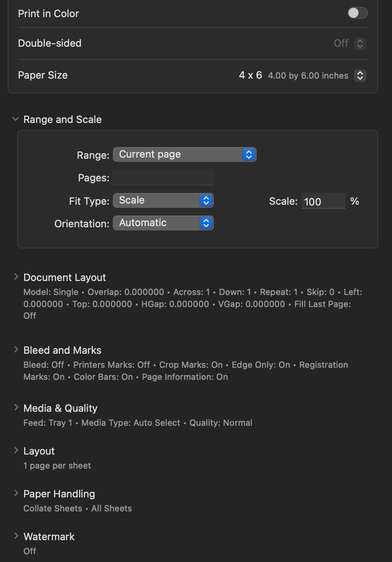This screenshot has height=562, width=392.
Task: Expand the Watermark section chevron
Action: pos(16,536)
